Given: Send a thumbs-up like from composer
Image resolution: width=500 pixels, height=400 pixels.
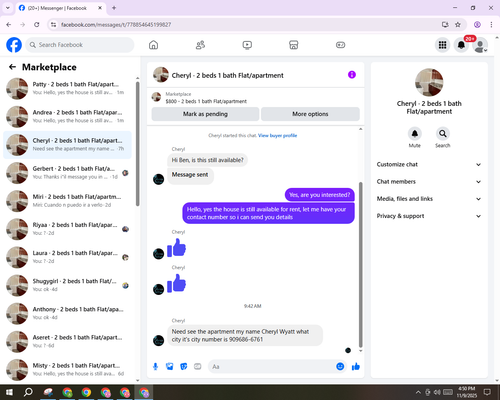Looking at the screenshot, I should point(356,367).
